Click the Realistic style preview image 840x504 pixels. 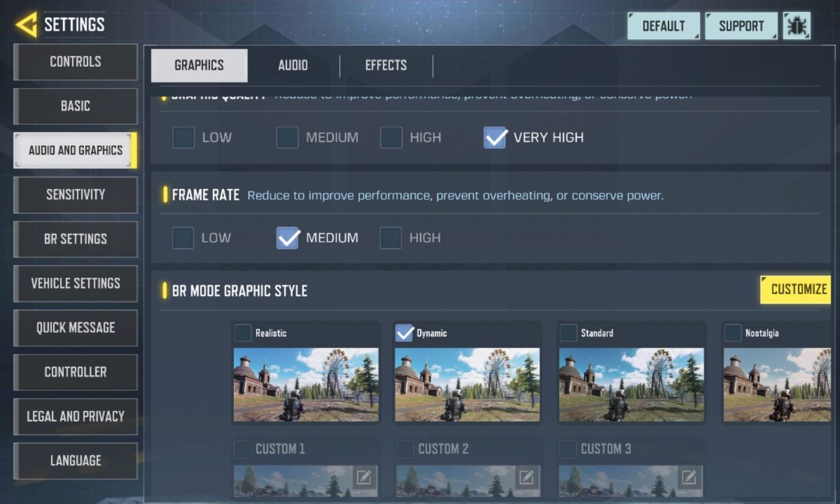(x=306, y=385)
